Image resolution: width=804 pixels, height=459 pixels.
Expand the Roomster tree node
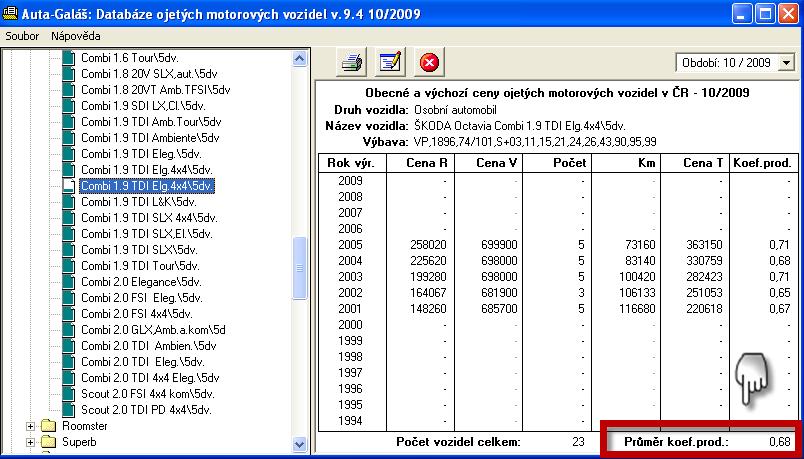coord(30,426)
